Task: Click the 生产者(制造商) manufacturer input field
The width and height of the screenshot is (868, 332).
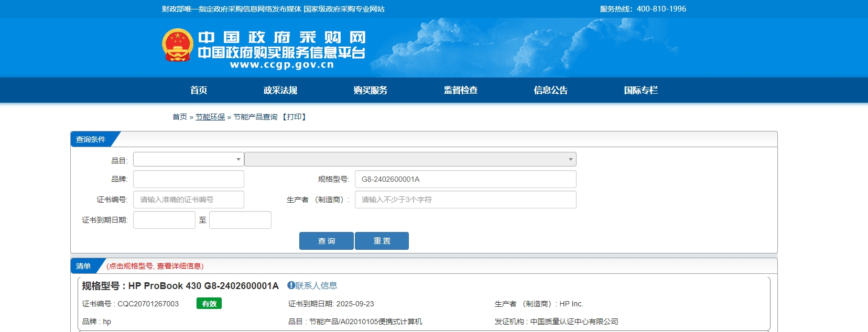Action: 465,200
